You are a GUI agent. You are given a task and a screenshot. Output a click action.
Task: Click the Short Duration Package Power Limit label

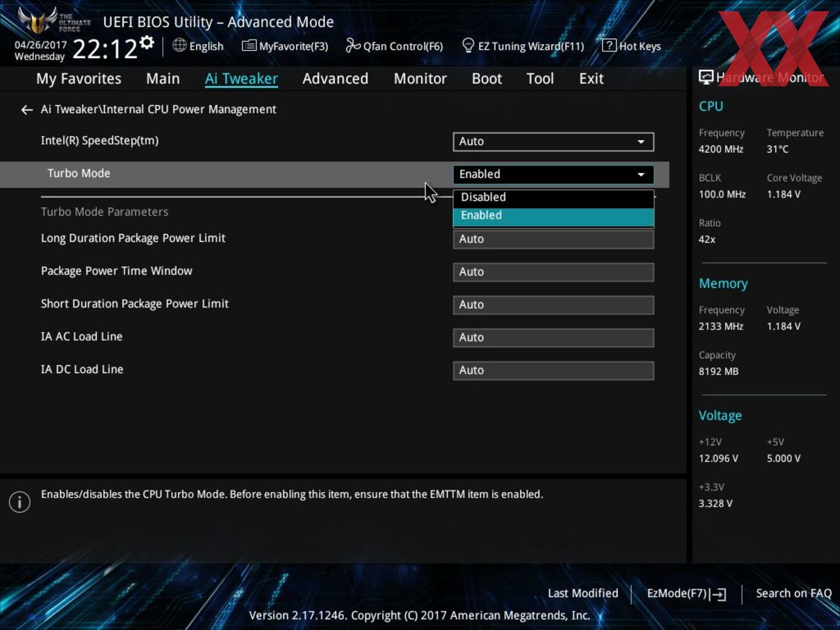point(135,304)
